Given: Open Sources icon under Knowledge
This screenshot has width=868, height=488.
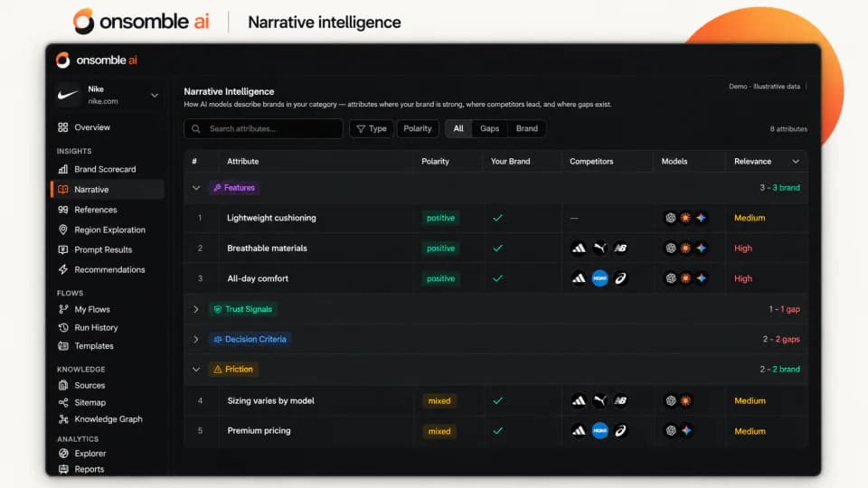Looking at the screenshot, I should click(x=63, y=385).
